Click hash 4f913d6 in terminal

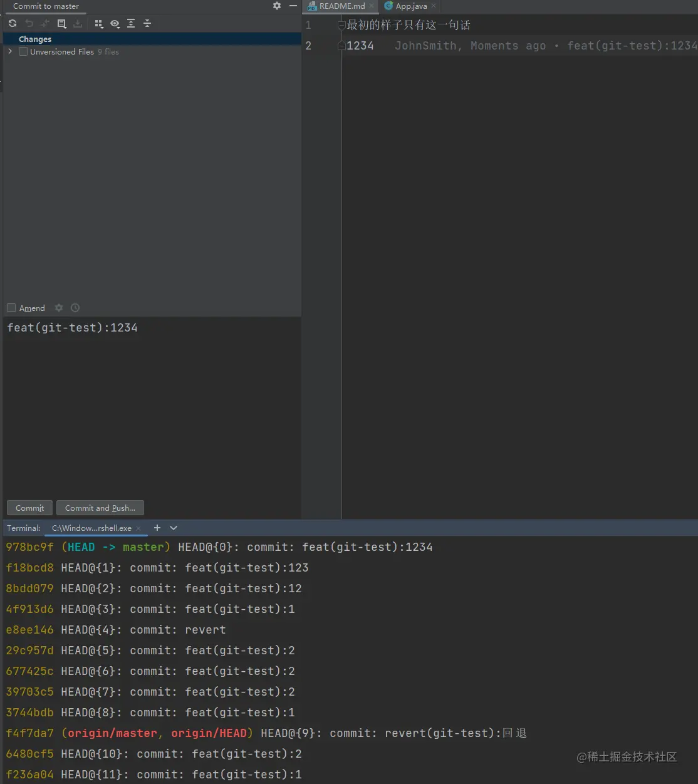tap(30, 609)
